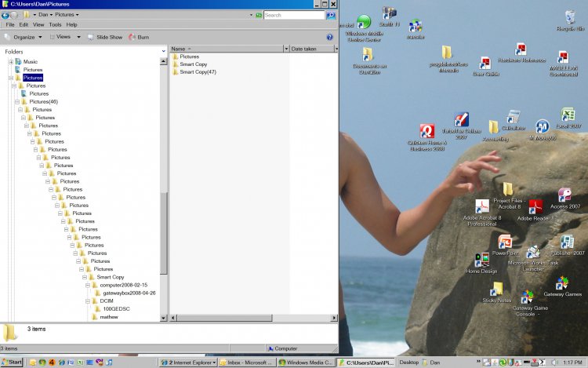Select the Music folder in the tree
The width and height of the screenshot is (588, 368).
31,61
